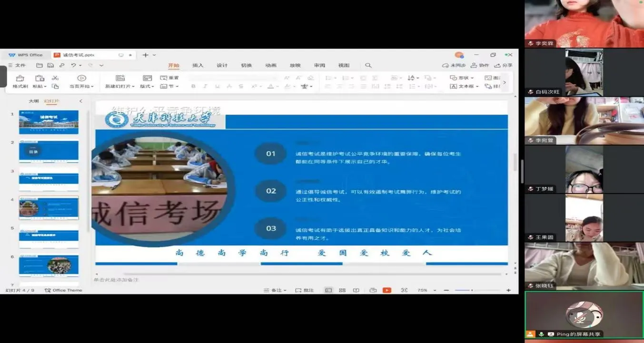644x343 pixels.
Task: Click the cut scissors icon
Action: coord(55,78)
